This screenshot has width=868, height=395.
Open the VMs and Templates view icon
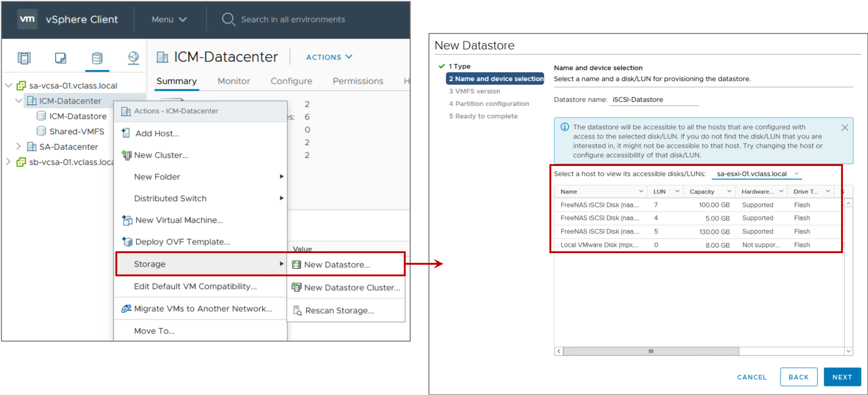[60, 58]
